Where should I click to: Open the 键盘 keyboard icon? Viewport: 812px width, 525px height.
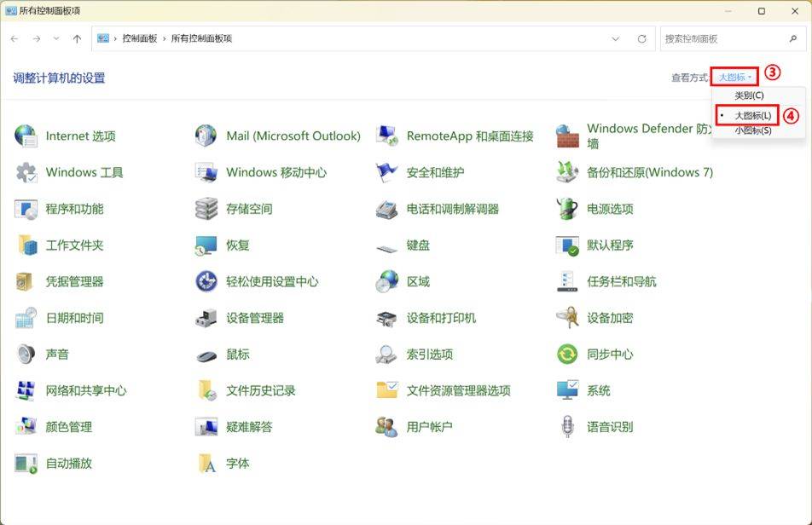click(x=387, y=249)
